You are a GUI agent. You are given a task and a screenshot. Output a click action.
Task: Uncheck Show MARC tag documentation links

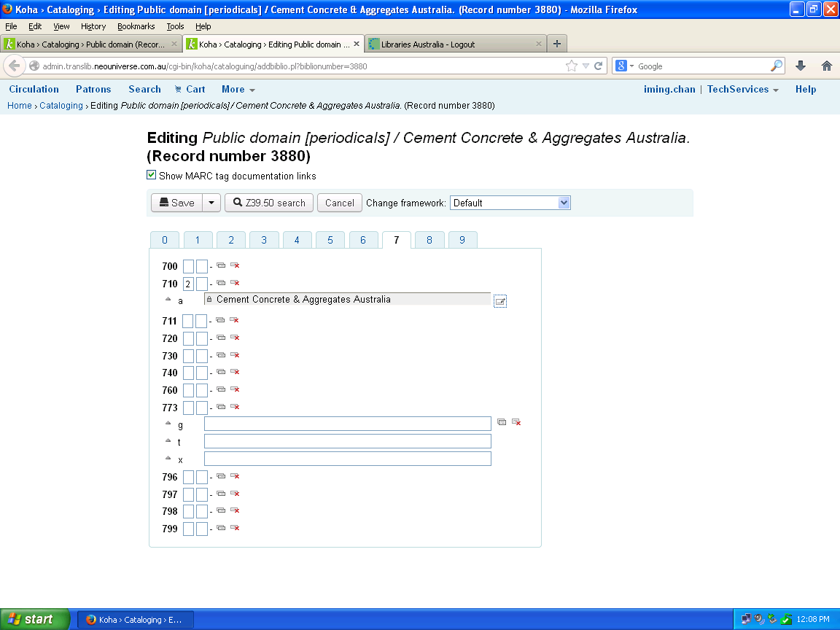coord(152,175)
